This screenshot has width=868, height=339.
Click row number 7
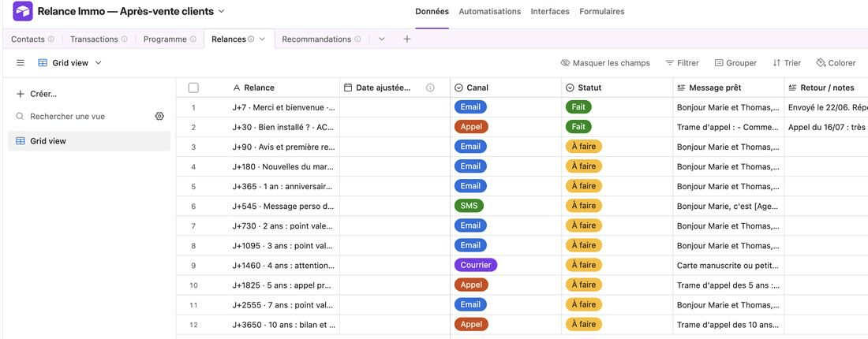[193, 225]
